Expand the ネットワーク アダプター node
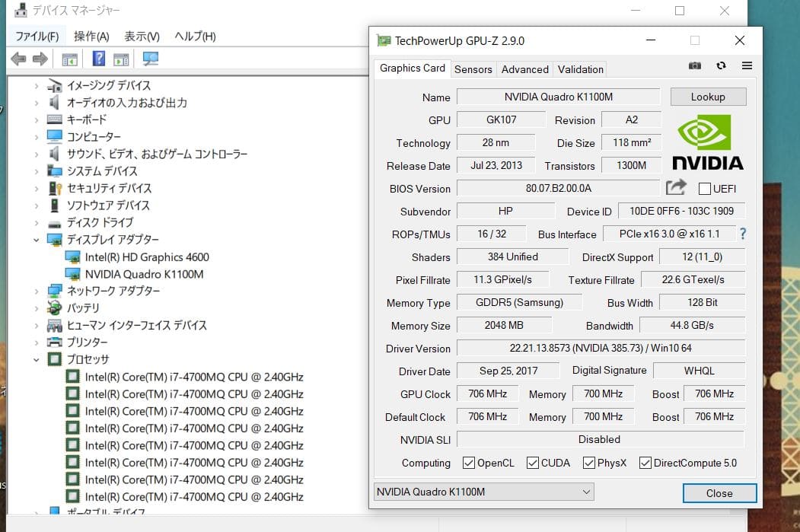Image resolution: width=800 pixels, height=532 pixels. point(37,291)
